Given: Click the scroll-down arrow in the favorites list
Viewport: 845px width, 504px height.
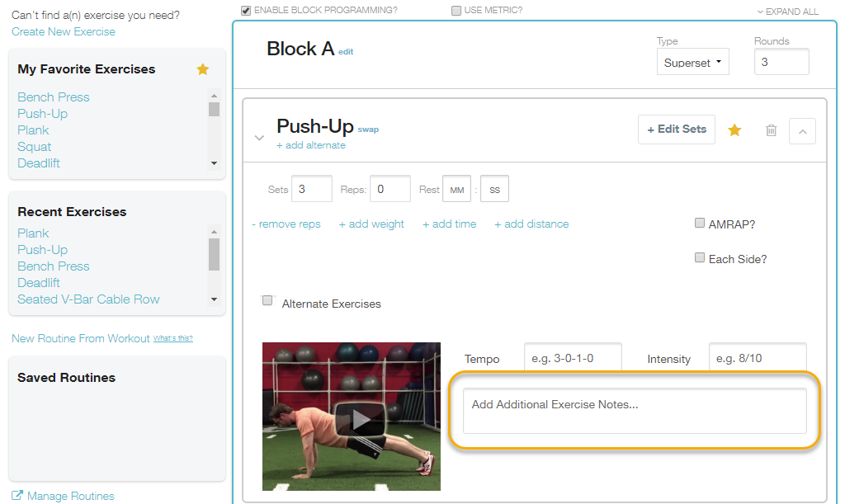Looking at the screenshot, I should point(214,163).
